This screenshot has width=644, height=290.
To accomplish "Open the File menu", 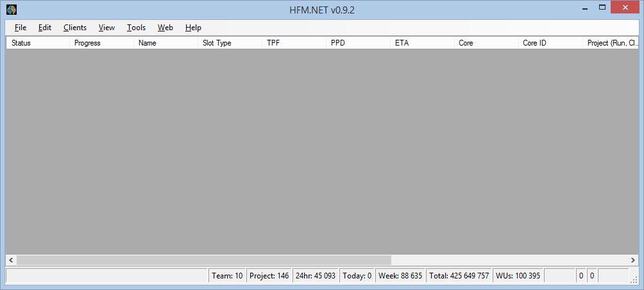I will coord(20,28).
